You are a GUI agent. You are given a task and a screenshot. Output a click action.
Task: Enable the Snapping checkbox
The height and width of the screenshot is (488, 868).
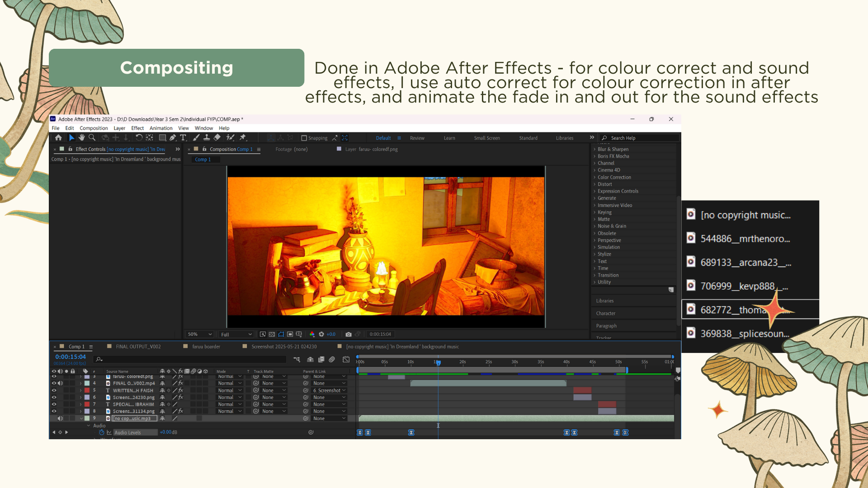(304, 138)
